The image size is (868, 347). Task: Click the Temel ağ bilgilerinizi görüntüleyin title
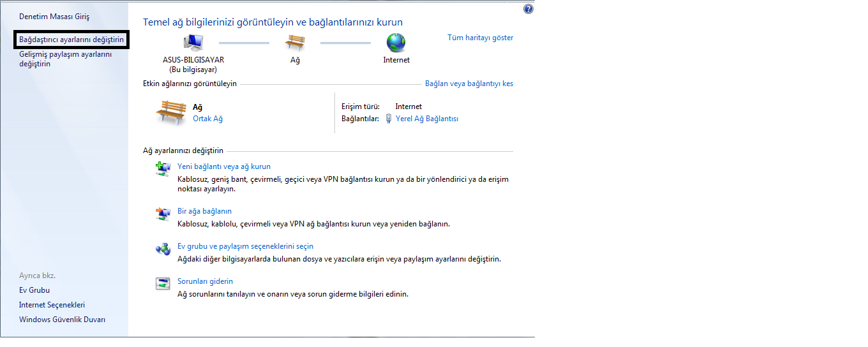[273, 22]
